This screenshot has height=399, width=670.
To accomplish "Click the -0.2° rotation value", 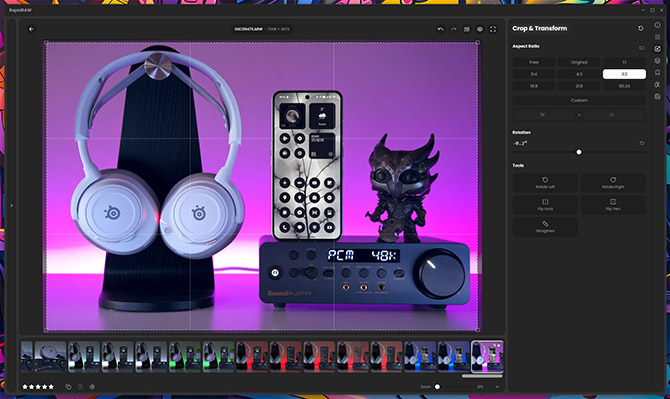I will pos(520,144).
